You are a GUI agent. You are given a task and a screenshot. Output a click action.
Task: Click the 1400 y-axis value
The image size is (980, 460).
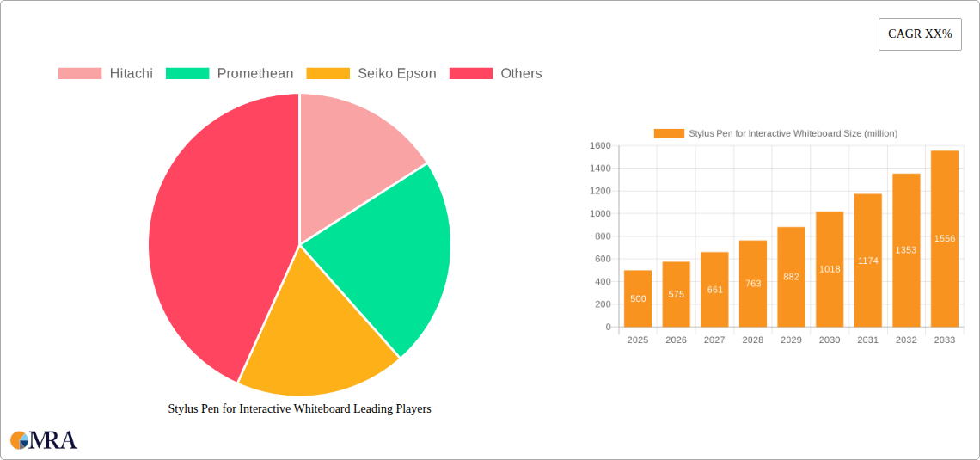pyautogui.click(x=600, y=169)
